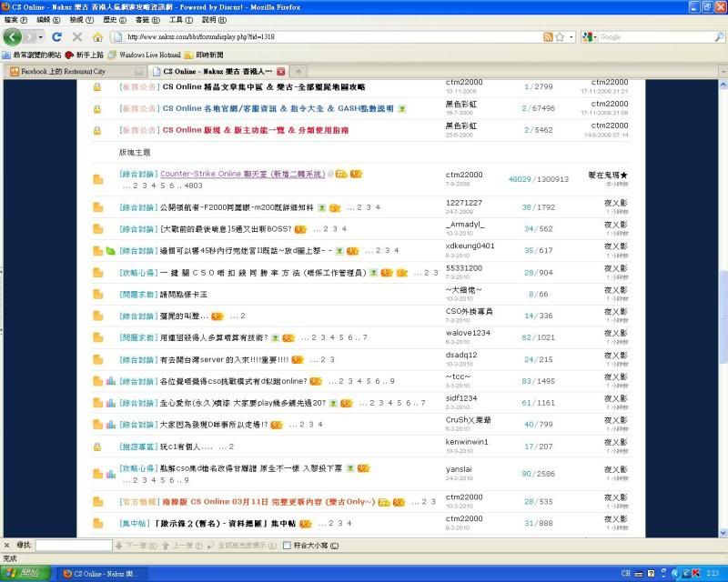728x582 pixels.
Task: Expand hidden system tray icons arrow
Action: [675, 573]
